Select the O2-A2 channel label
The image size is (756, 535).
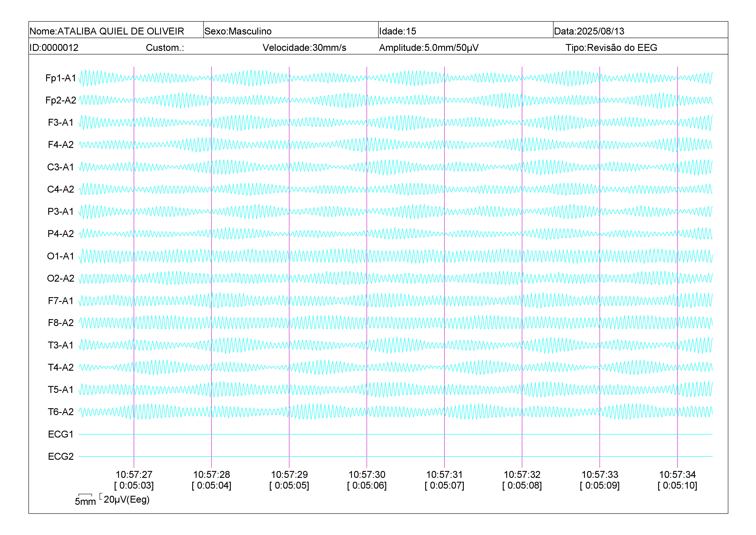pos(61,278)
